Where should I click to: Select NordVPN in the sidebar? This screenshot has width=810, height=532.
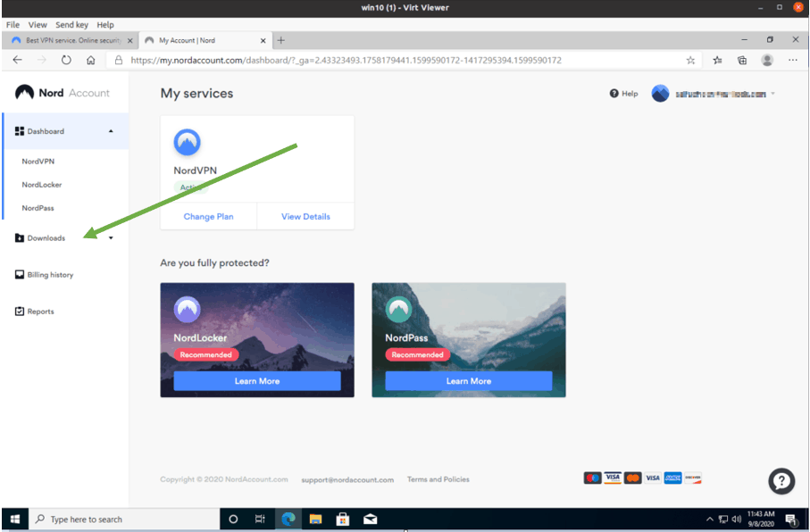(38, 162)
